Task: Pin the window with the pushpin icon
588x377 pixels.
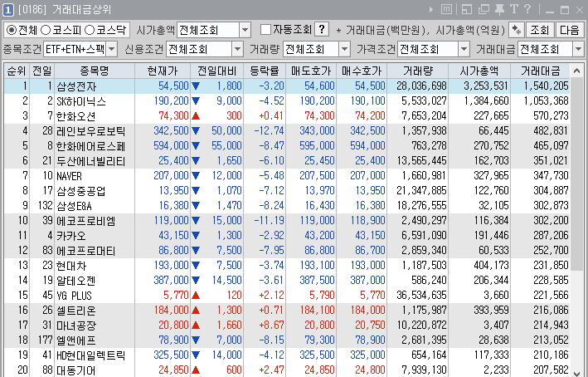Action: click(499, 9)
